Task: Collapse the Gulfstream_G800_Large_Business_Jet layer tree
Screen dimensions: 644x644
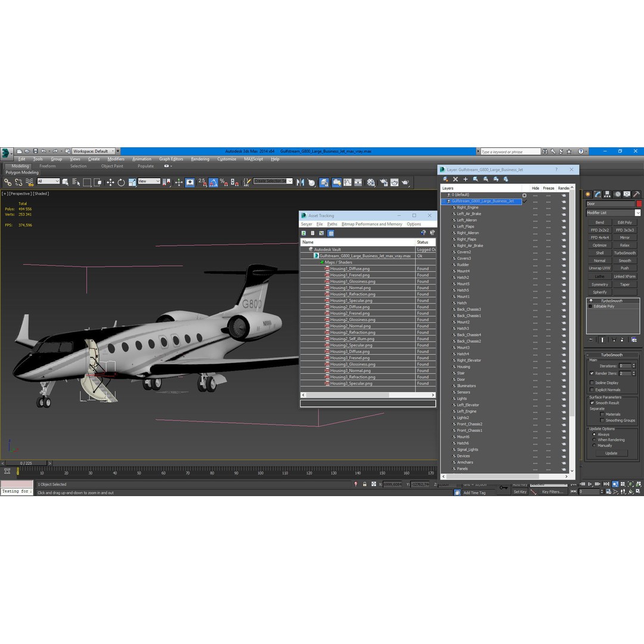Action: 444,202
